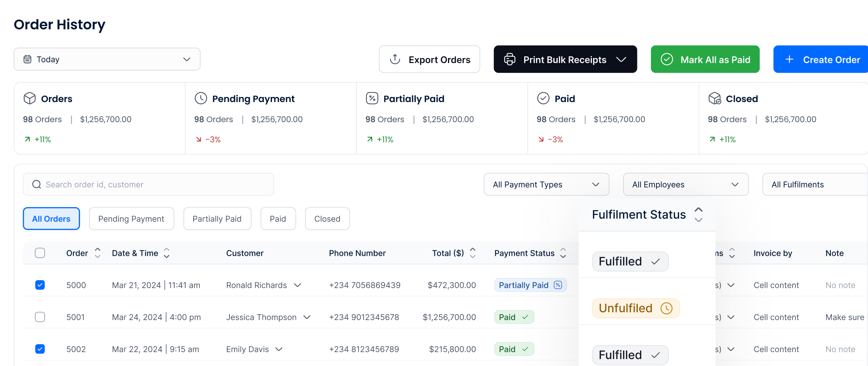Click the printer icon on Print Bulk Receipts
The image size is (868, 366).
click(x=509, y=59)
